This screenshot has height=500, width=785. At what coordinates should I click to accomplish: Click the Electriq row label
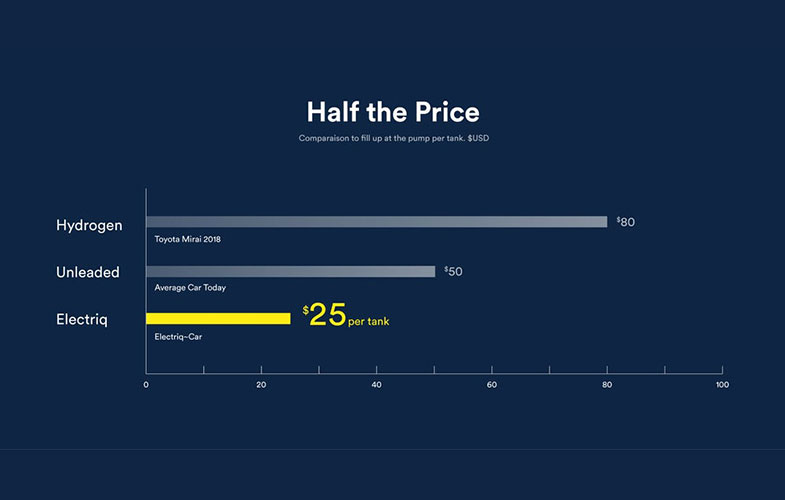82,320
